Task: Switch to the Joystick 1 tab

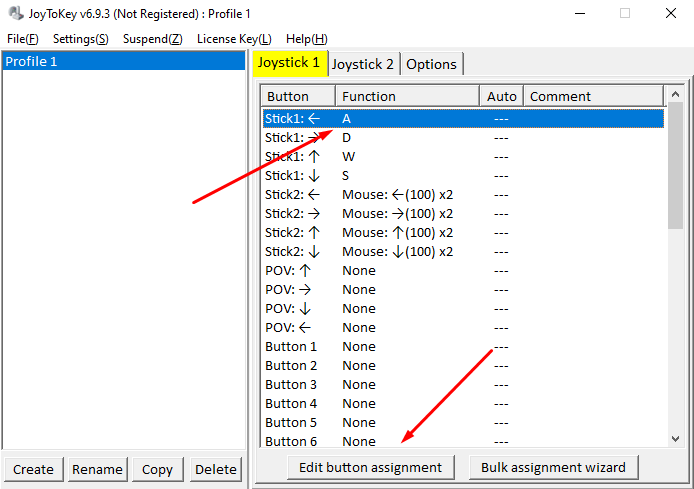Action: tap(290, 63)
